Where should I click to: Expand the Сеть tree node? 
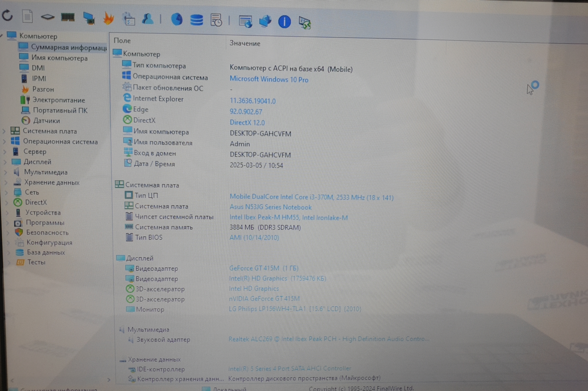pyautogui.click(x=7, y=193)
